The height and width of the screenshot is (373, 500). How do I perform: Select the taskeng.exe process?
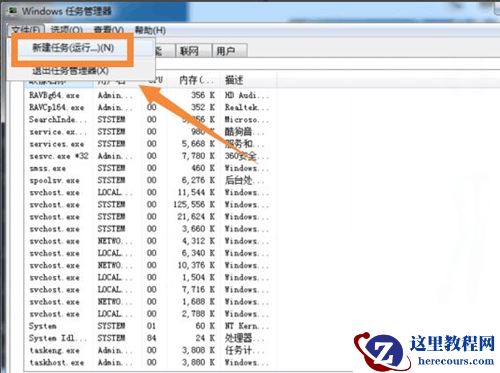click(x=54, y=350)
